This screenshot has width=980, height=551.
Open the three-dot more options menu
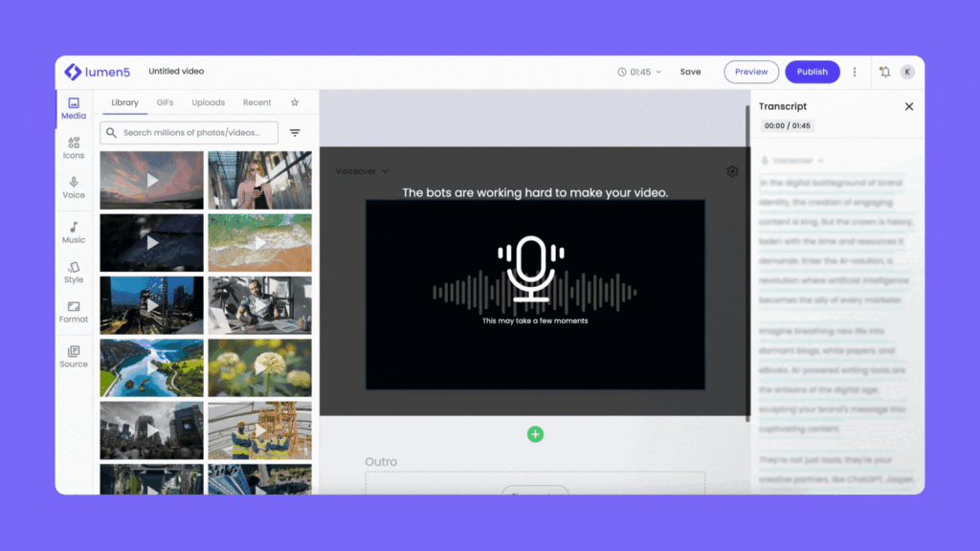coord(855,72)
